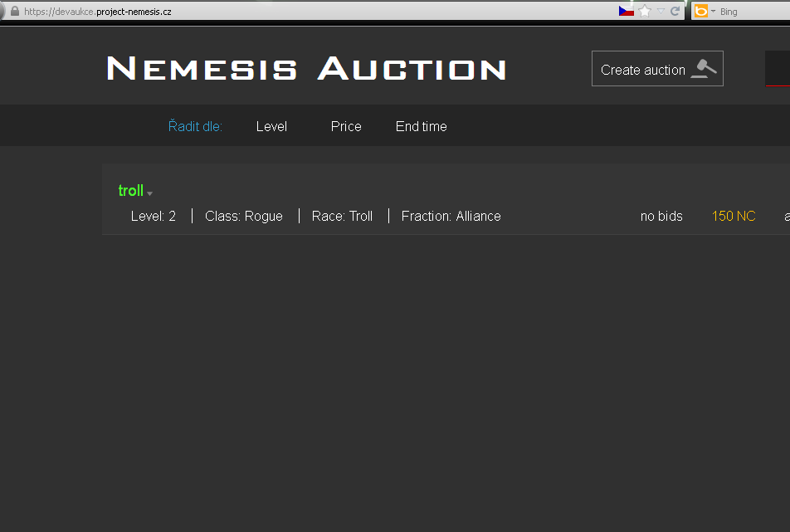Viewport: 790px width, 532px height.
Task: Click the Nemesis Auction site title
Action: tap(306, 69)
